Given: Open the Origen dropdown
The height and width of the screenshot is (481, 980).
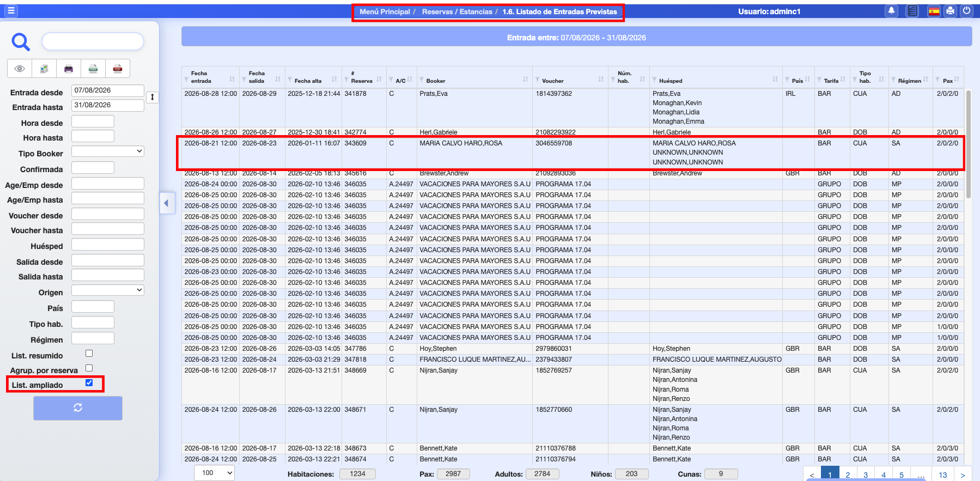Looking at the screenshot, I should point(108,290).
